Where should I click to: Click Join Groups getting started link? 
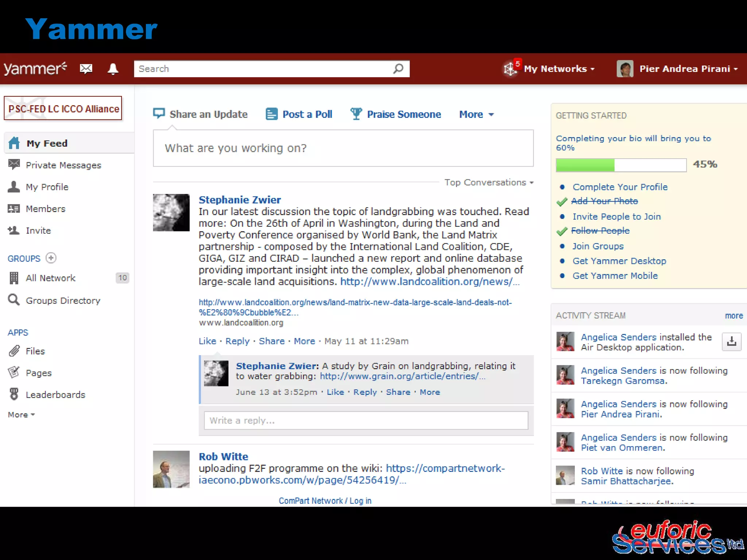[598, 246]
